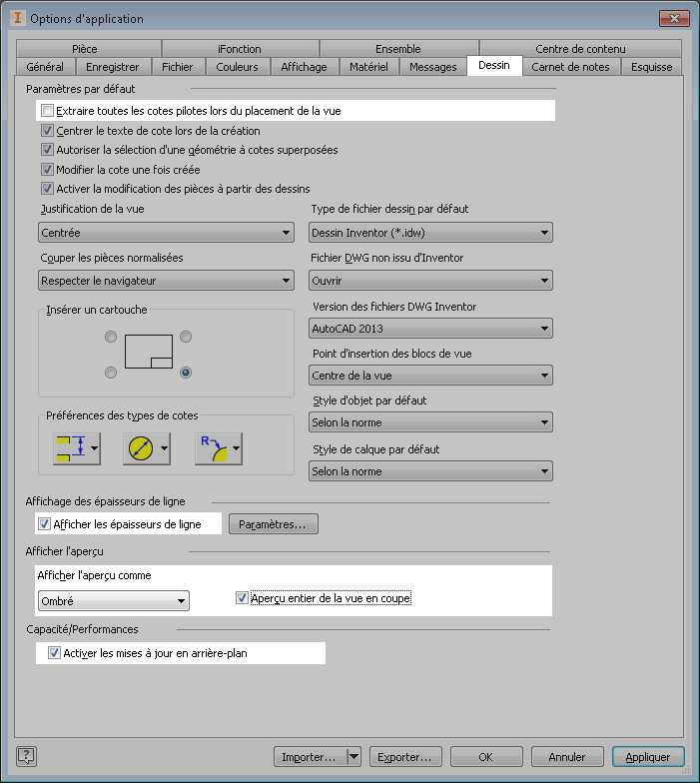Image resolution: width=700 pixels, height=783 pixels.
Task: Switch to the Matériel tab
Action: click(x=369, y=66)
